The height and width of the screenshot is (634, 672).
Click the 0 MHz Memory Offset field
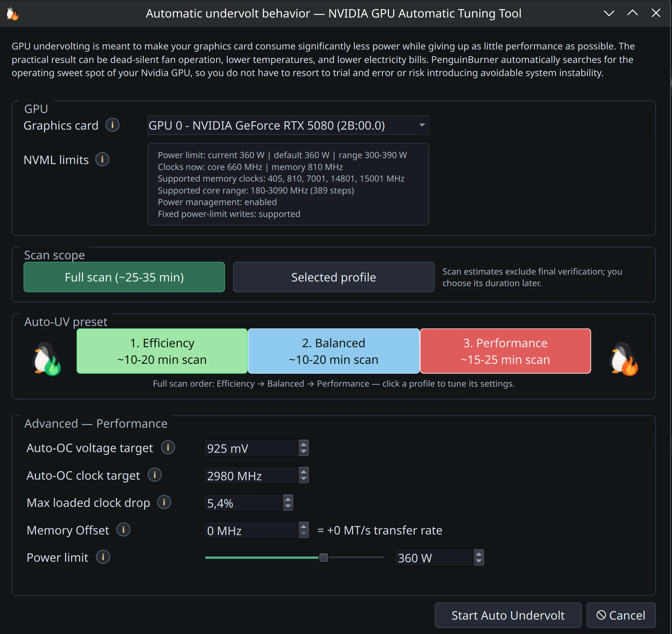click(x=251, y=530)
